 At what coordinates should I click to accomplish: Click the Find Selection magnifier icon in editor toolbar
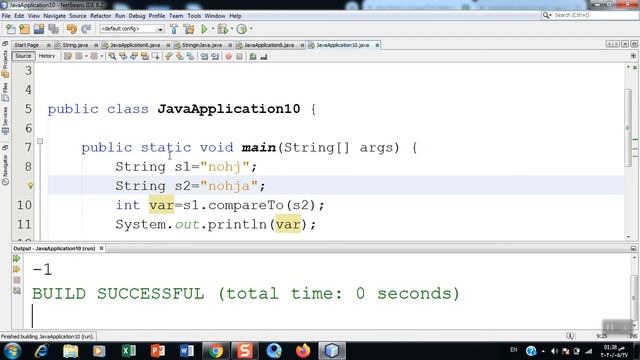point(112,56)
